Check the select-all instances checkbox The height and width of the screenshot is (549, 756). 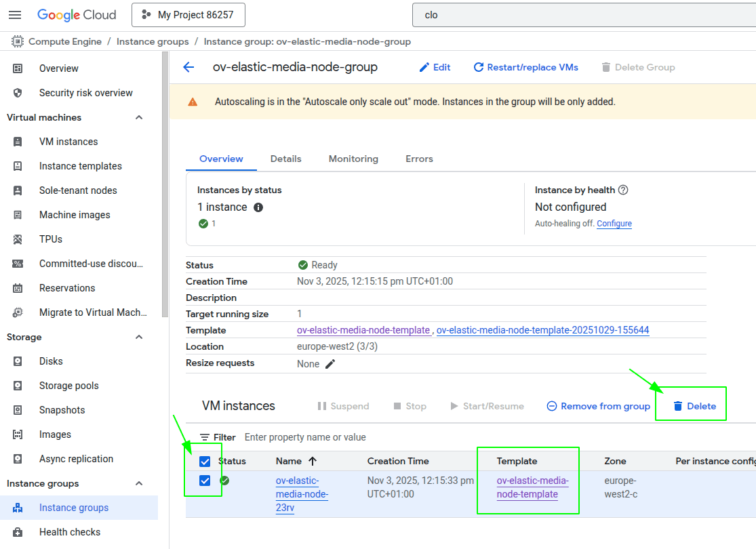click(x=203, y=461)
